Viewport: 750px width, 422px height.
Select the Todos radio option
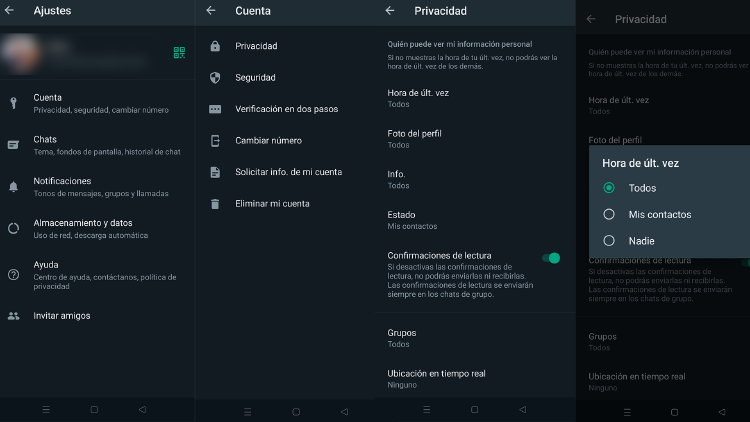609,188
